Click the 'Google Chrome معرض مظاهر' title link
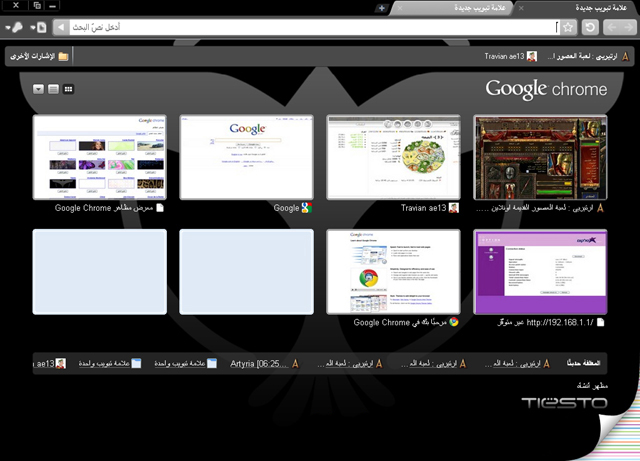This screenshot has height=461, width=640. pyautogui.click(x=104, y=208)
